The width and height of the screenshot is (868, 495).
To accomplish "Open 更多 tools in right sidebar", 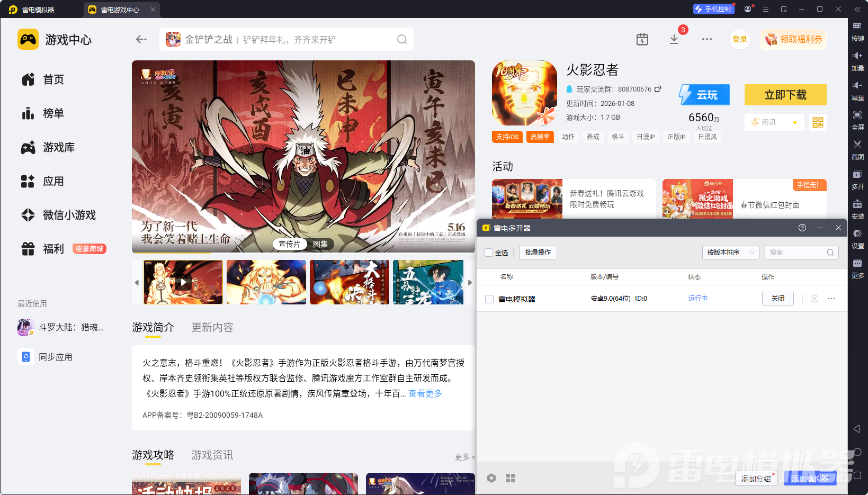I will point(857,268).
